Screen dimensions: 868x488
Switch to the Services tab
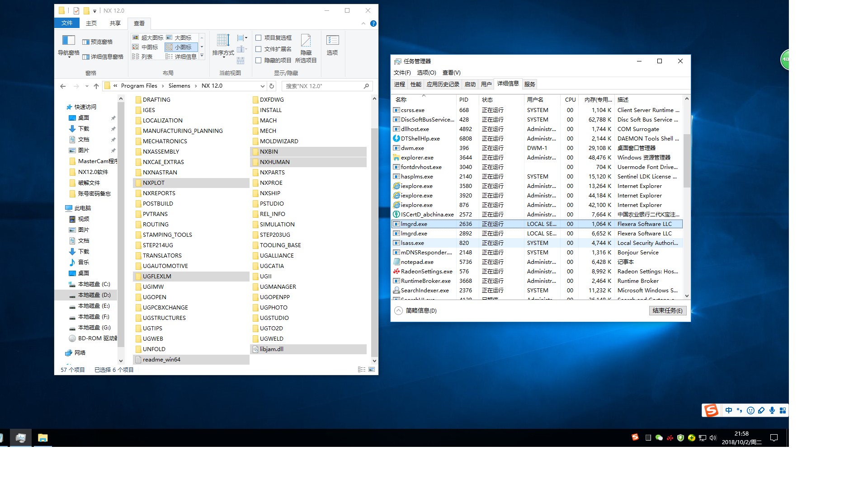point(530,84)
